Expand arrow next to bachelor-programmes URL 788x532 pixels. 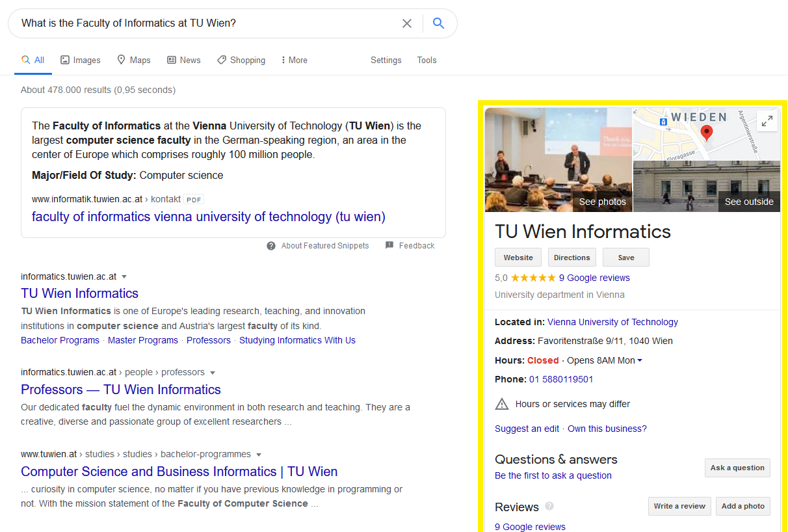coord(259,455)
